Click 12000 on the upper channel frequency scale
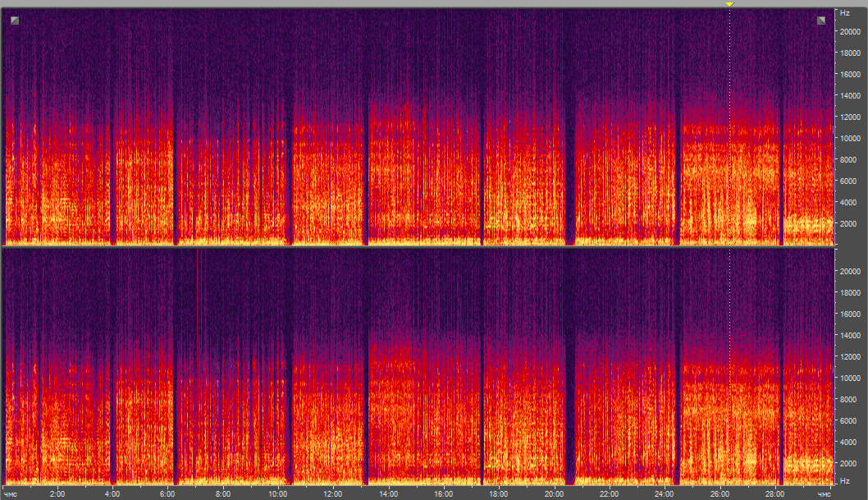 pos(850,117)
